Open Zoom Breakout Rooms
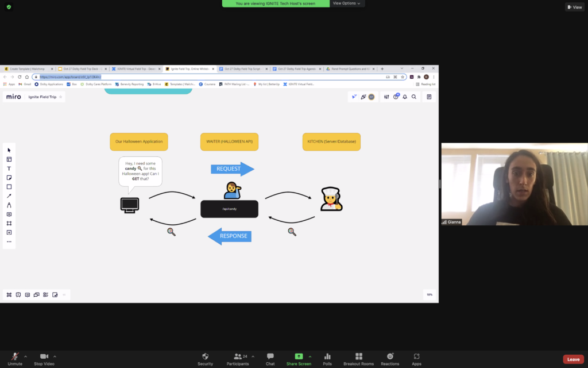 tap(358, 359)
